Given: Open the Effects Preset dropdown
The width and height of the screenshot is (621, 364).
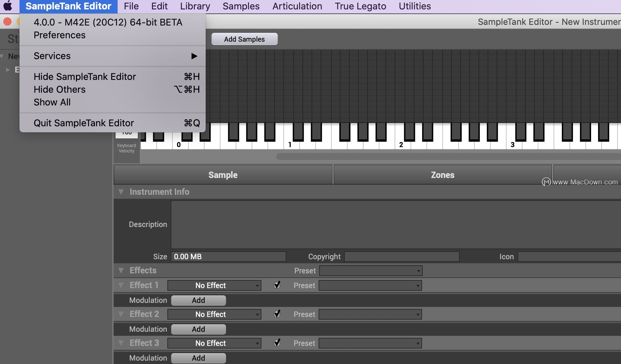Looking at the screenshot, I should (x=370, y=270).
